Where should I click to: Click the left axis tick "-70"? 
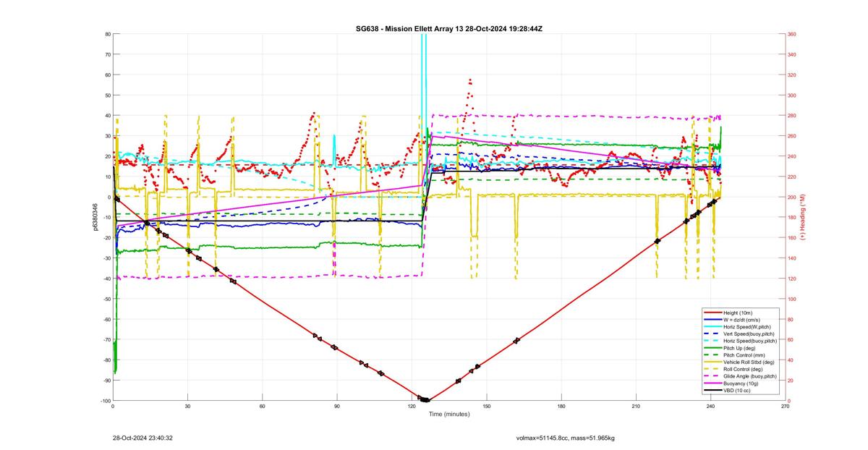[x=106, y=339]
